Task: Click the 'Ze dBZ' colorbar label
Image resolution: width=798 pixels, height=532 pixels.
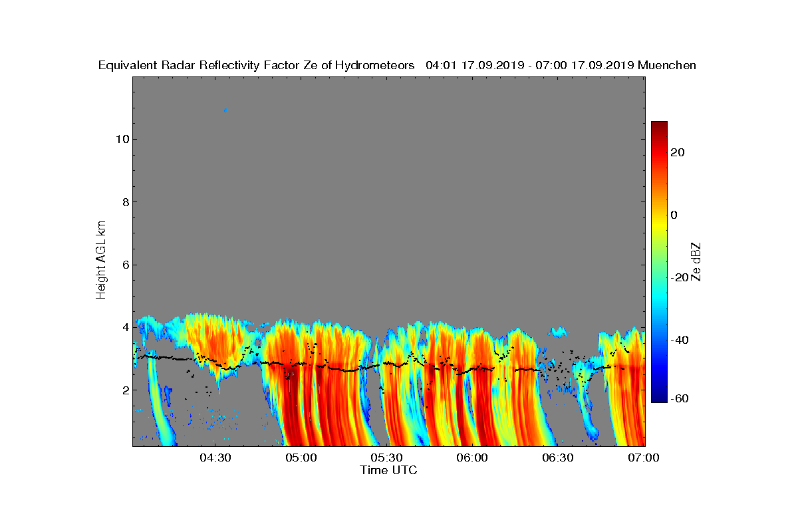Action: (x=697, y=261)
